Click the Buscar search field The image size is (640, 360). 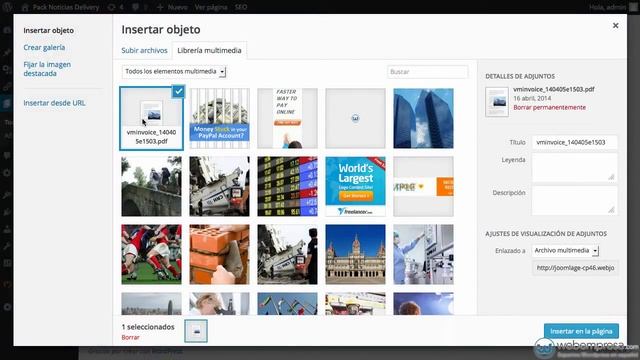(x=427, y=71)
